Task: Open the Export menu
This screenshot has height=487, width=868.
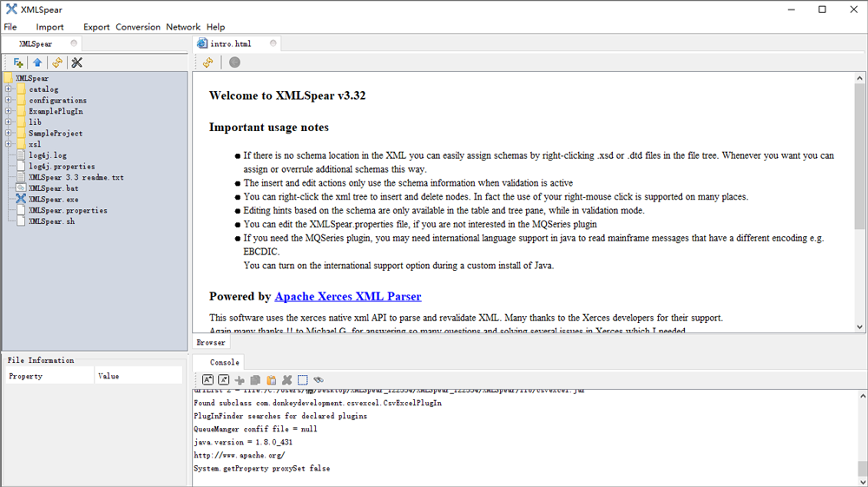Action: [x=96, y=27]
